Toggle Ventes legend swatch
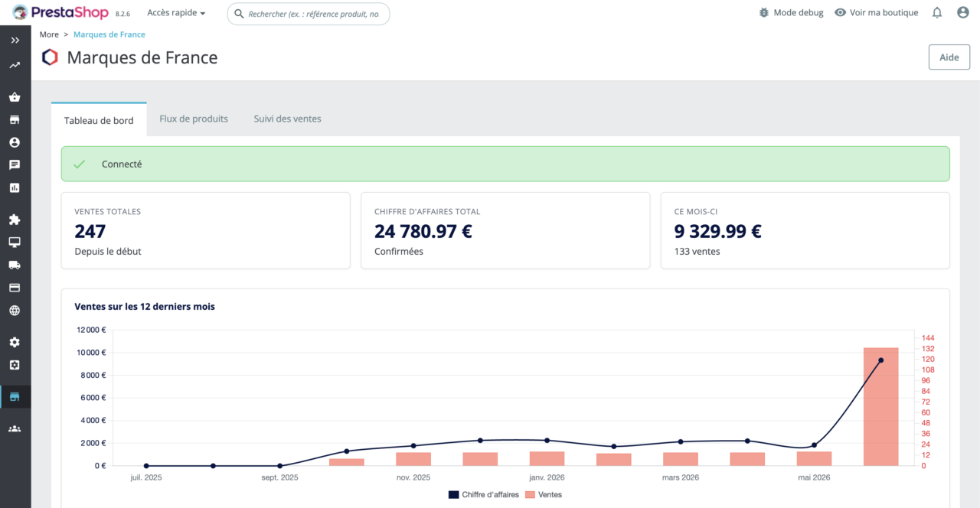Image resolution: width=980 pixels, height=508 pixels. point(531,494)
